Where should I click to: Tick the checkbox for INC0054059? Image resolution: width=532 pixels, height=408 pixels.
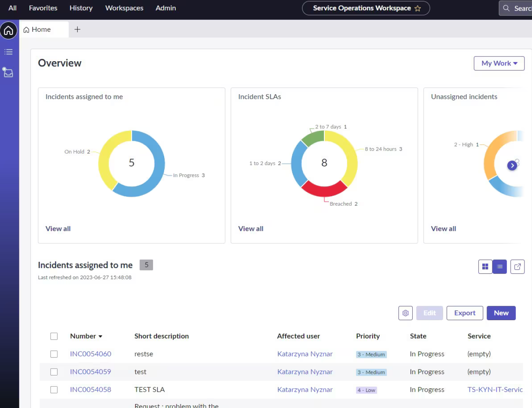click(x=54, y=372)
